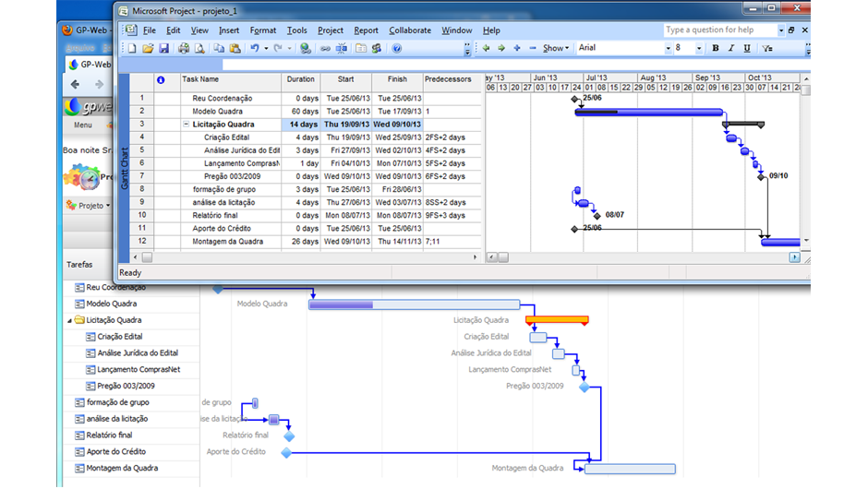Open toolbar options chevron after help icon
The image size is (868, 489).
tap(468, 49)
